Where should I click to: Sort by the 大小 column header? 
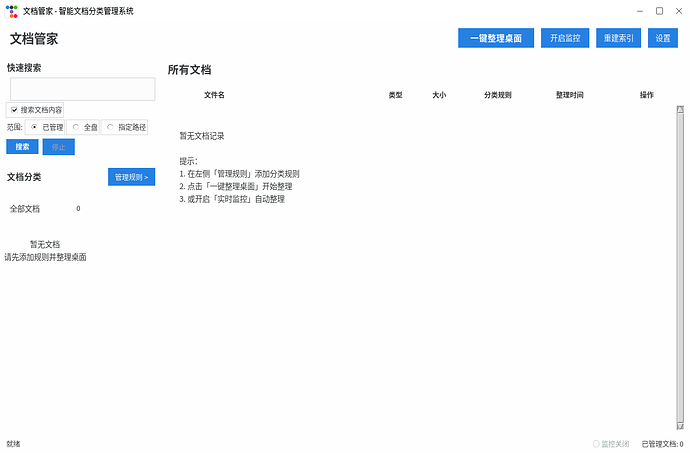[x=439, y=95]
